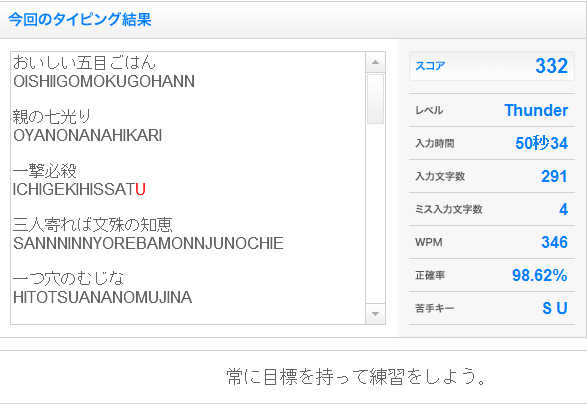Click the phrase 一撃必殺
Screen dimensions: 587x404
click(45, 171)
